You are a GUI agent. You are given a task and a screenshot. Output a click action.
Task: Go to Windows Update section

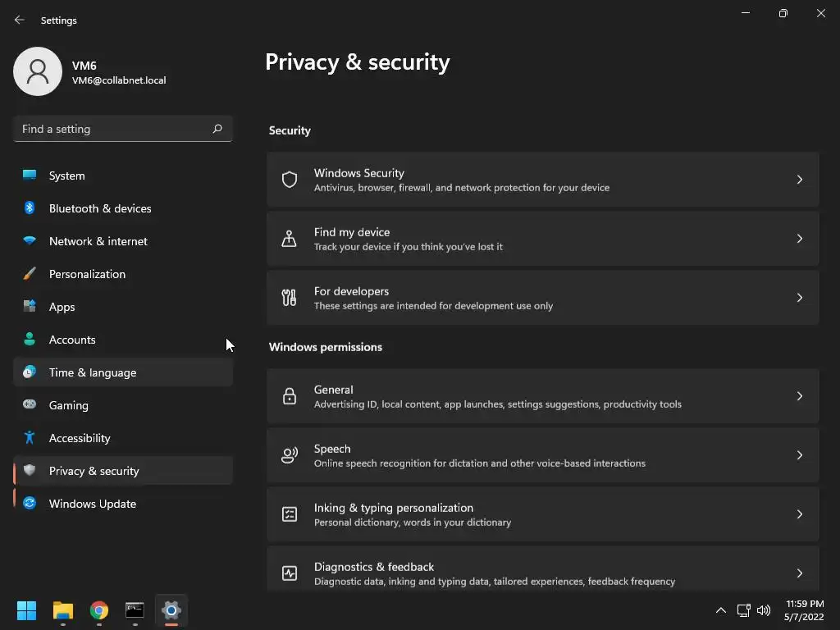pos(93,504)
